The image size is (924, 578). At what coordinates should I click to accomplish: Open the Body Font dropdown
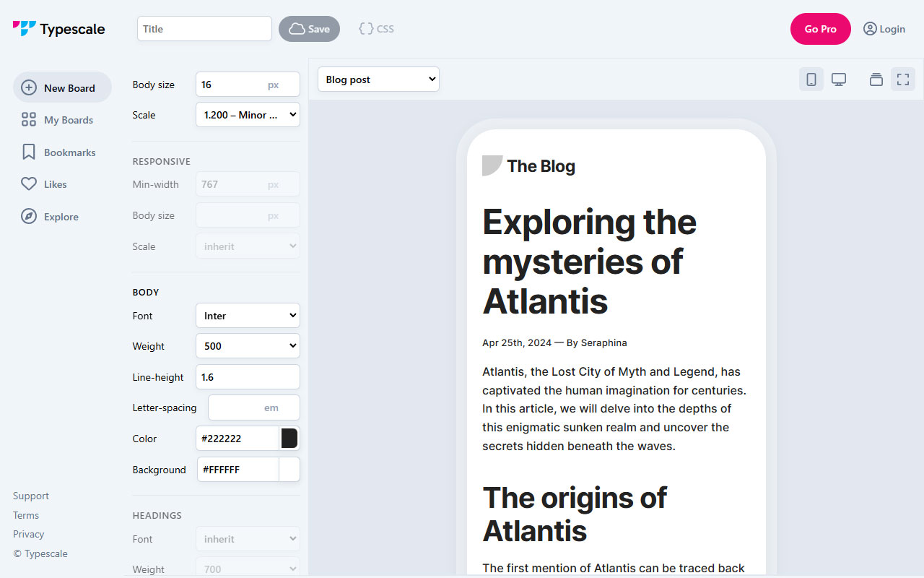tap(248, 315)
